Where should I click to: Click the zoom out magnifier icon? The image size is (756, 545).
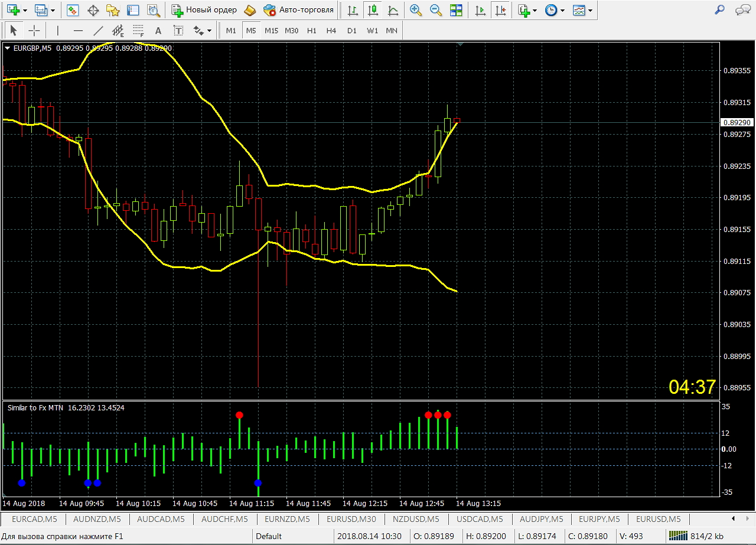436,10
